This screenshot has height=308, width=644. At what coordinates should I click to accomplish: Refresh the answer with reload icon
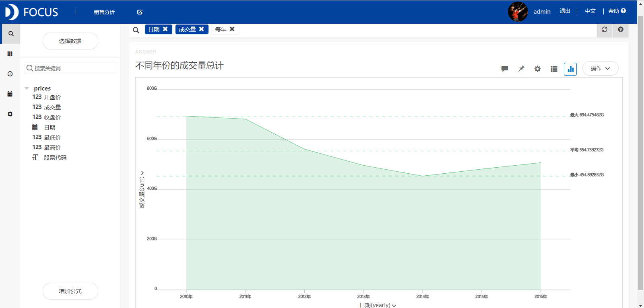[605, 29]
